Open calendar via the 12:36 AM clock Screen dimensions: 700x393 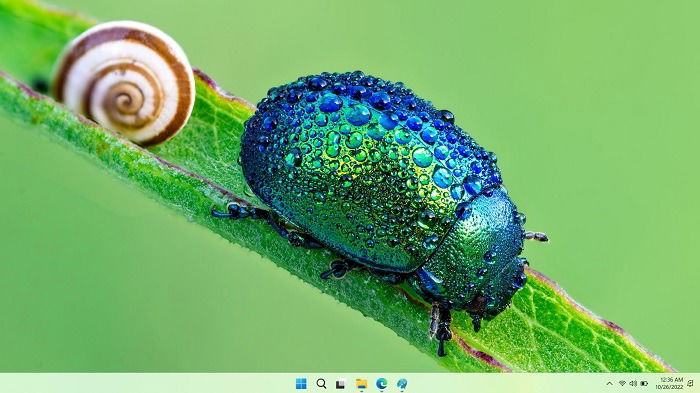click(x=671, y=380)
